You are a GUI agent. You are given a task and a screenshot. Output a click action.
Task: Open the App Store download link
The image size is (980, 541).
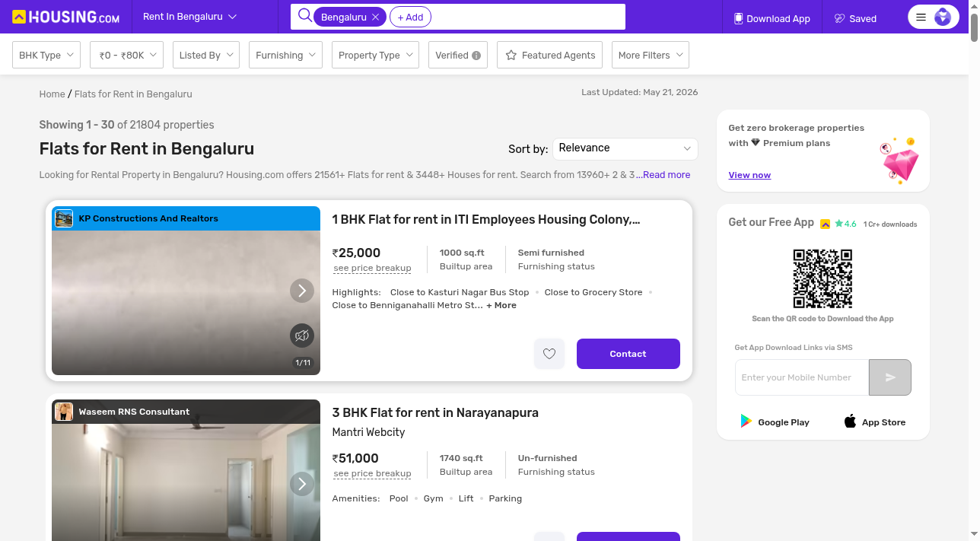point(874,422)
